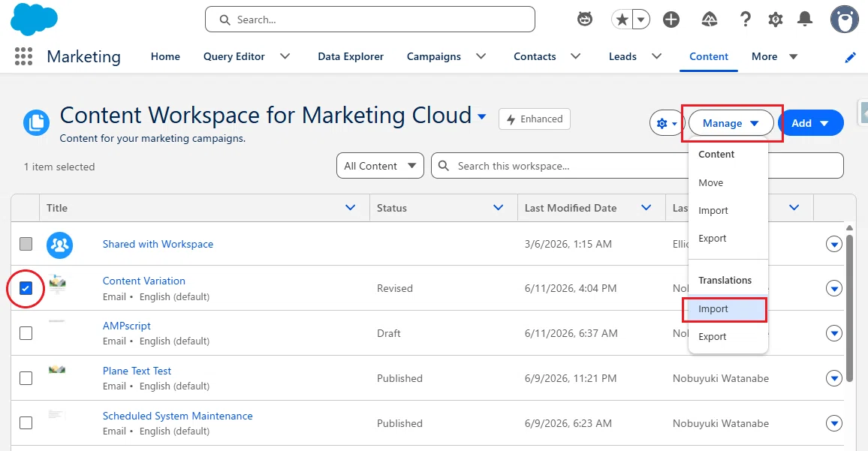Open row actions for Shared with Workspace
Screen dimensions: 868x451
click(833, 244)
